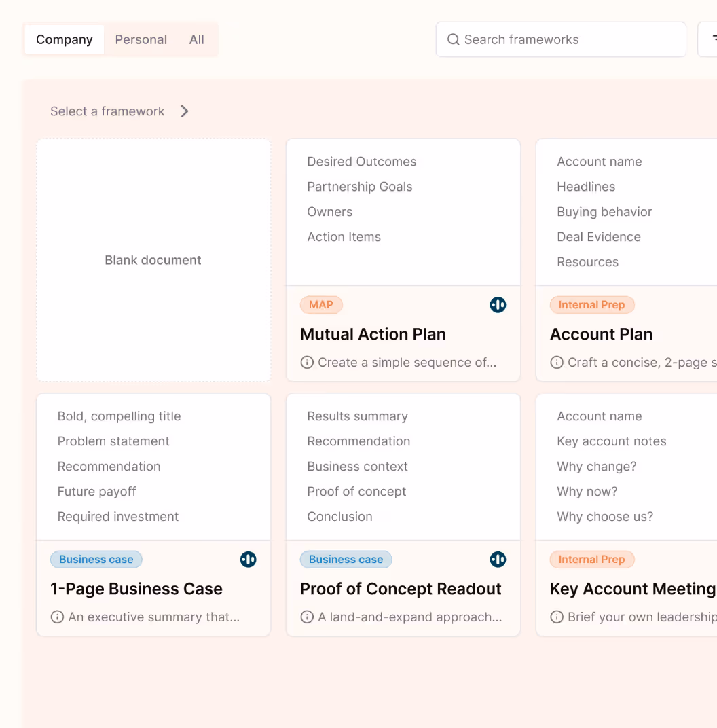717x728 pixels.
Task: Click the magnifier icon in search box
Action: [454, 39]
